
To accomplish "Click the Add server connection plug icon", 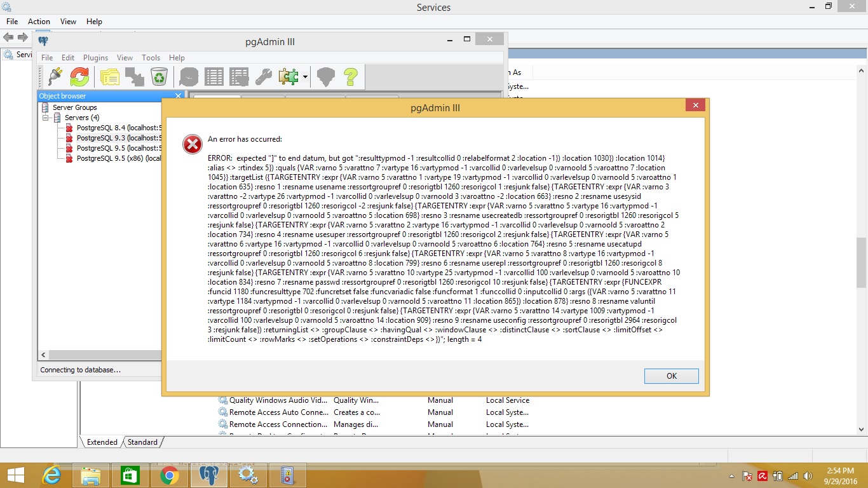I will pos(55,77).
